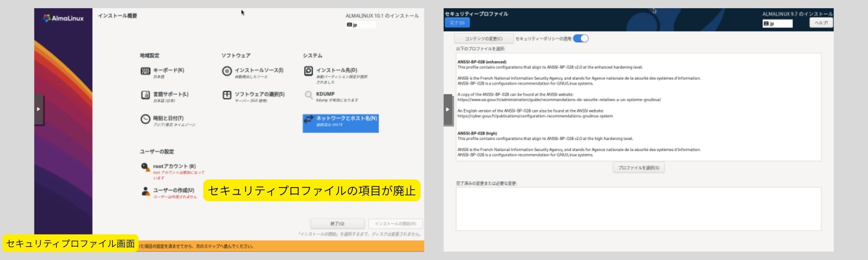
Task: Click the cyber.gouv.fr URL text in the profile description
Action: (x=535, y=116)
